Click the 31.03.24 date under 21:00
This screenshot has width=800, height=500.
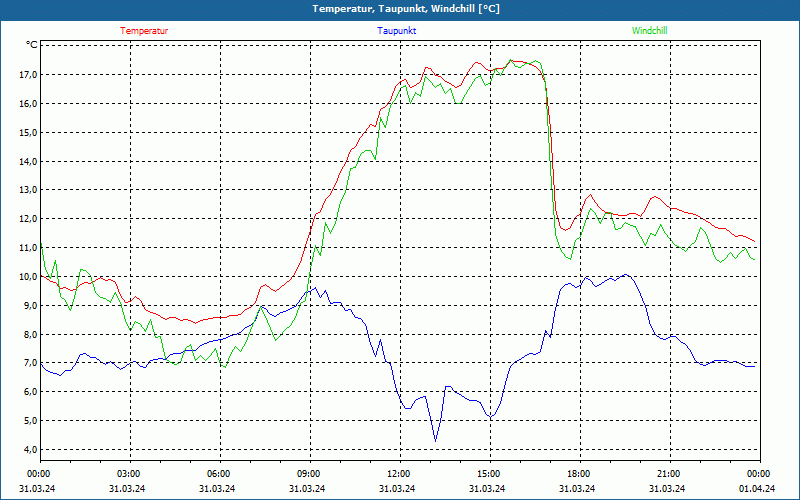[667, 488]
